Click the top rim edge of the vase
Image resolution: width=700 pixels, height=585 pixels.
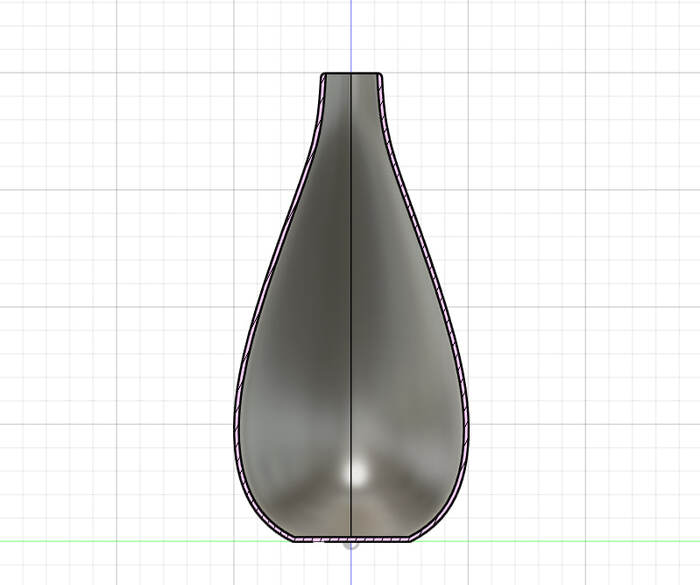[x=351, y=74]
